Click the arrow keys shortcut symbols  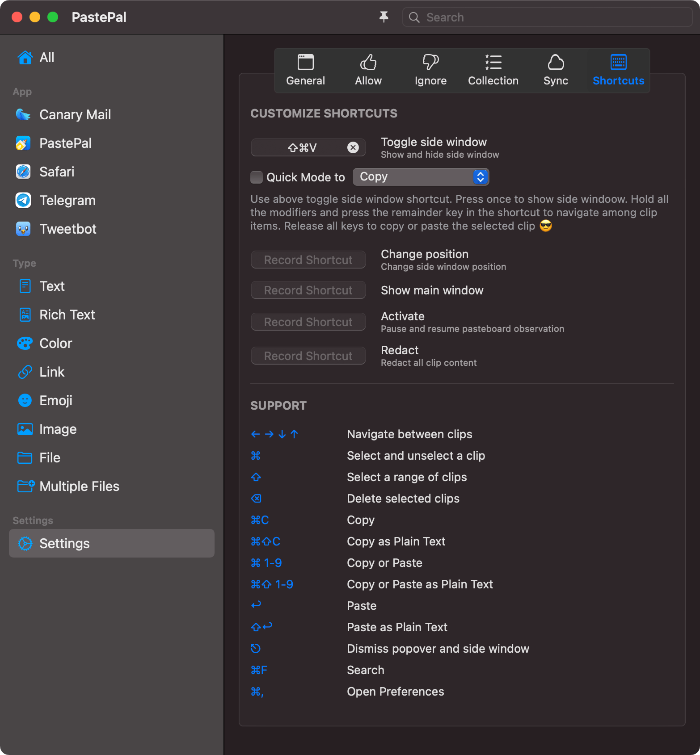tap(275, 434)
